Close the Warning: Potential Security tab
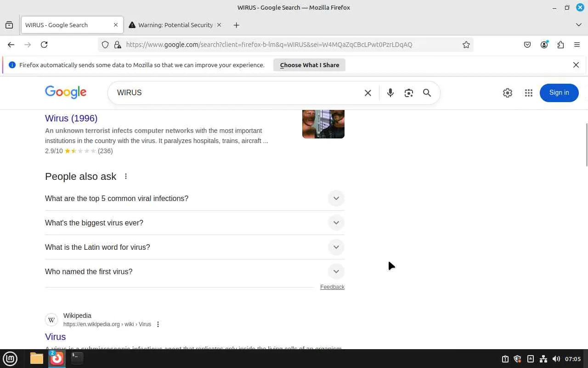 219,25
